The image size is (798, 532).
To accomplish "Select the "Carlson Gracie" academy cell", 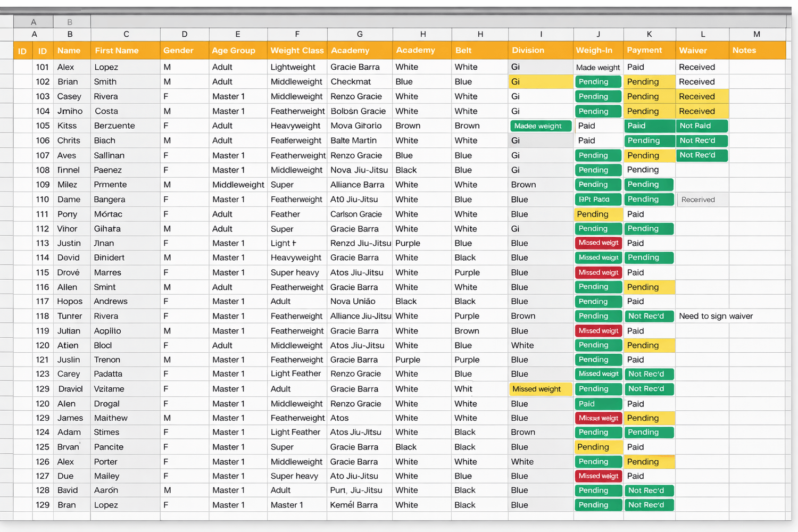I will [x=356, y=214].
